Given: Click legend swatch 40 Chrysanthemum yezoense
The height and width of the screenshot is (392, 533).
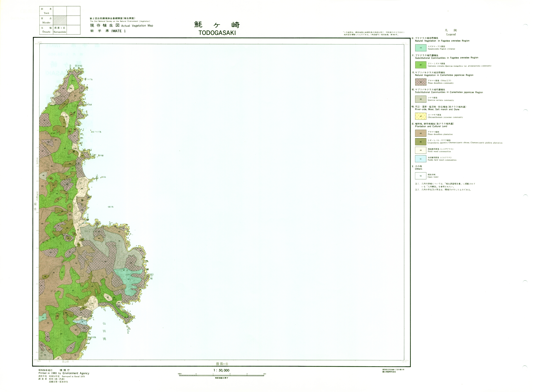Looking at the screenshot, I should tap(421, 116).
